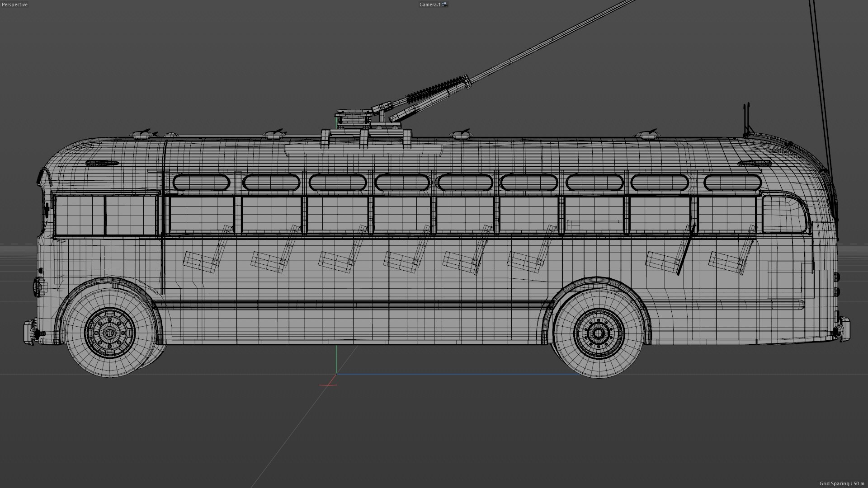Screen dimensions: 868x488
Task: Select the first oval upper window
Action: coord(201,183)
